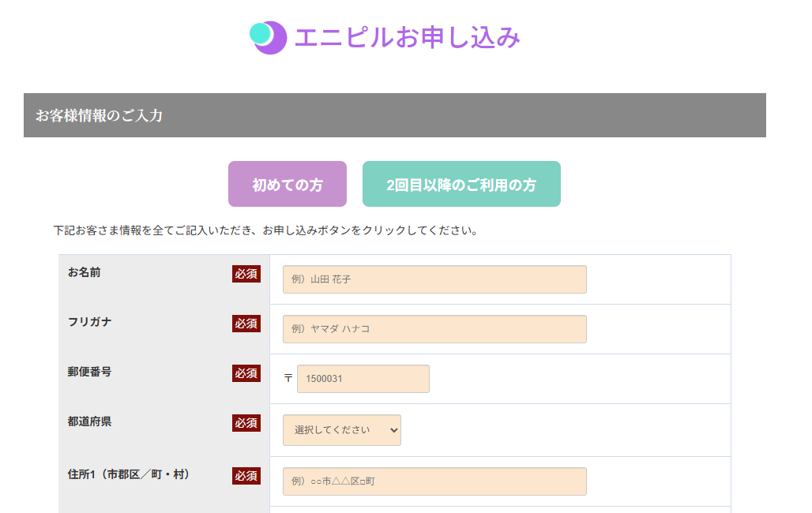Open the 都道府県 prefecture dropdown

(342, 430)
